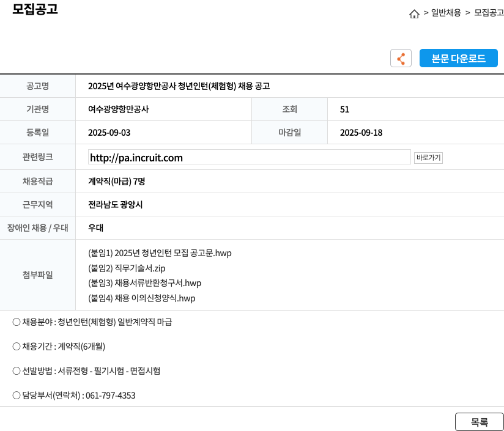Go to home via house icon

tap(414, 13)
